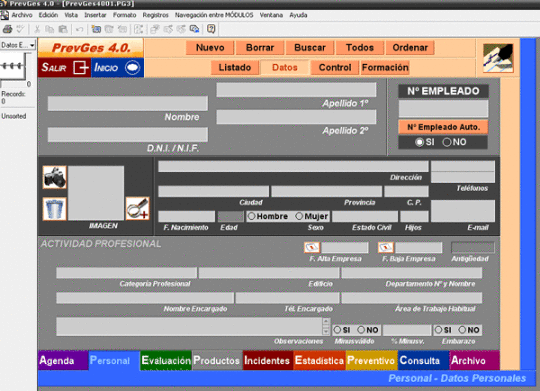This screenshot has height=391, width=540.
Task: Go to the Incidentes module
Action: click(268, 360)
